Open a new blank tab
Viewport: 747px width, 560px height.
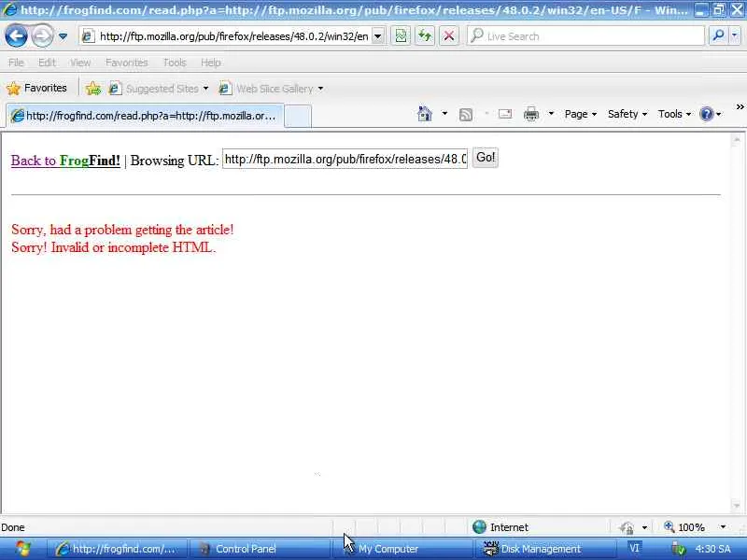(298, 117)
